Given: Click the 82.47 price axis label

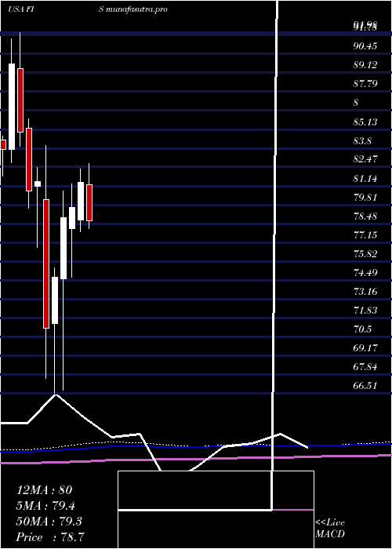Looking at the screenshot, I should [365, 159].
